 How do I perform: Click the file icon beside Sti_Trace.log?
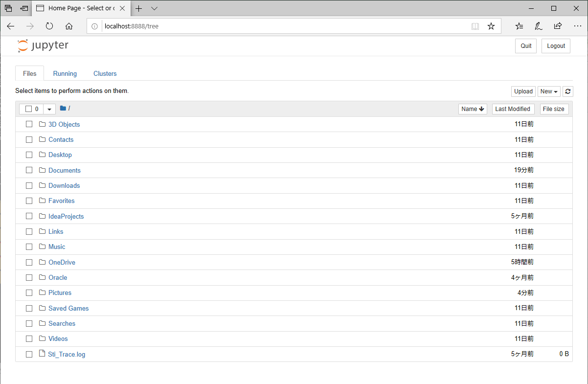pos(42,354)
